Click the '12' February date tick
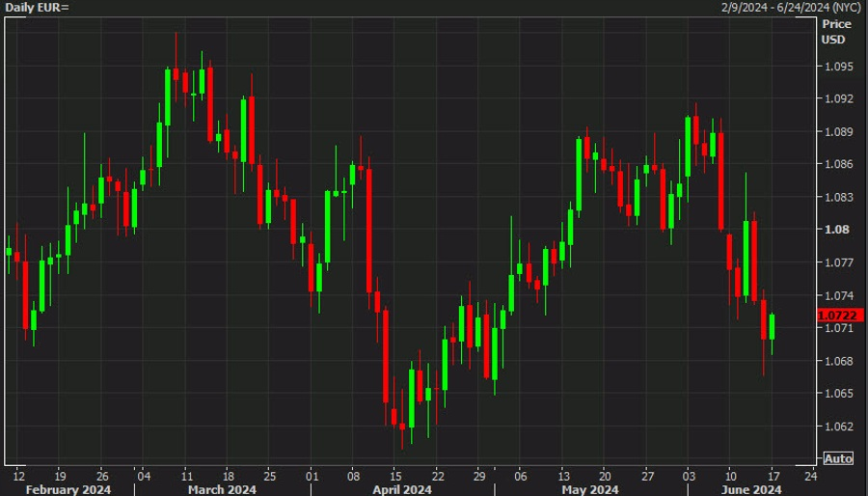This screenshot has width=868, height=496. click(x=19, y=476)
